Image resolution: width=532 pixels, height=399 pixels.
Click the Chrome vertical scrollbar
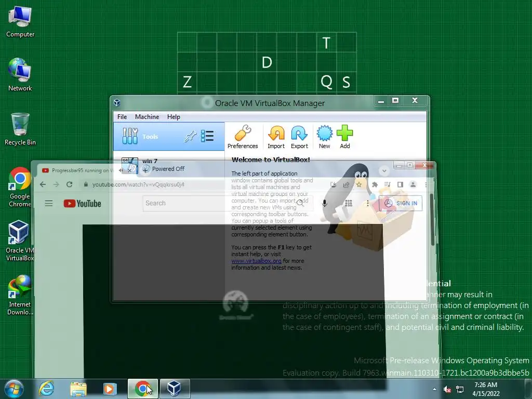tap(433, 220)
